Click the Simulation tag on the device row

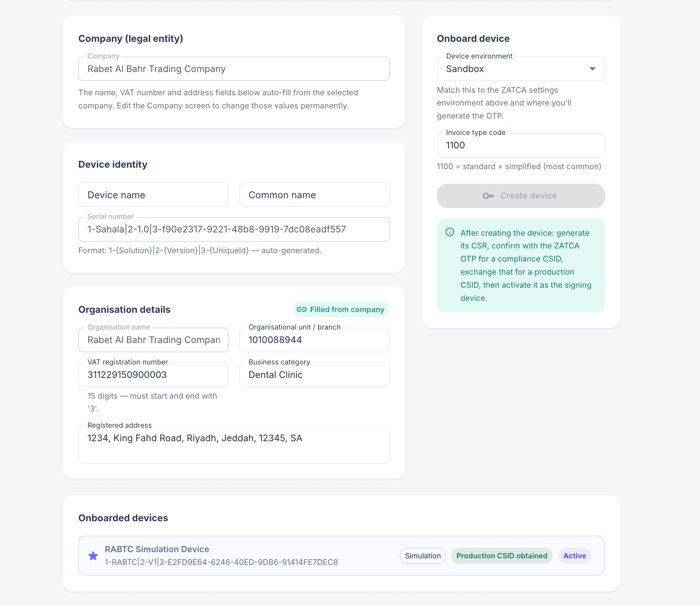(422, 556)
